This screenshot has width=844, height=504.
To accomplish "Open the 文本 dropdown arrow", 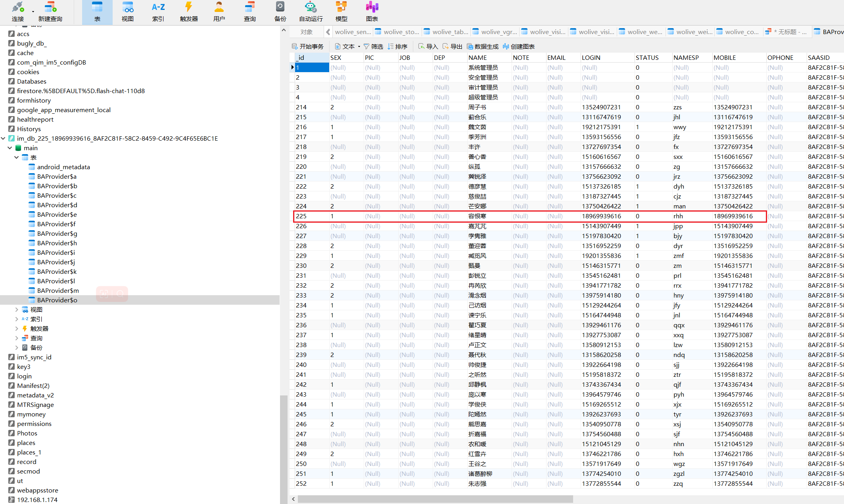I will tap(359, 47).
